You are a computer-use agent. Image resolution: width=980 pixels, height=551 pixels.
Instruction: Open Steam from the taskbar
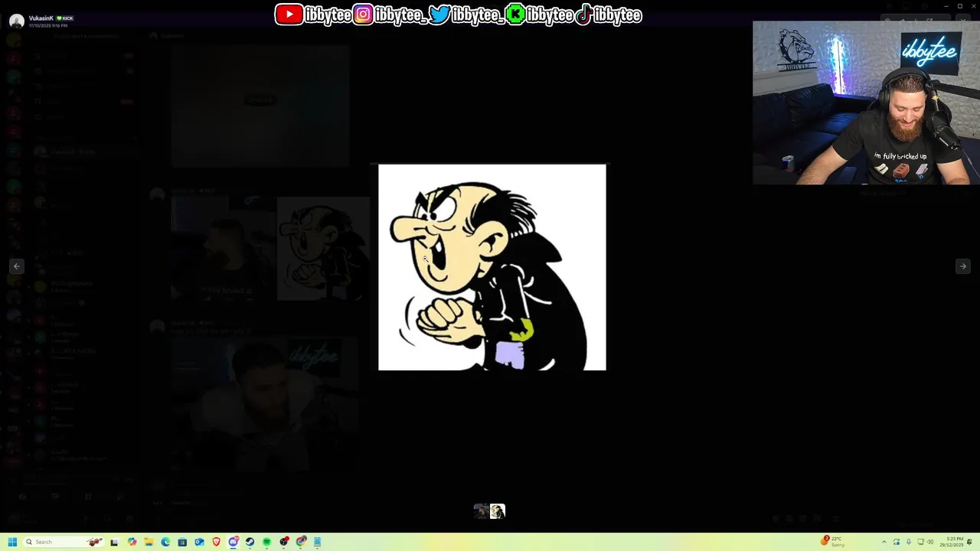pyautogui.click(x=250, y=542)
